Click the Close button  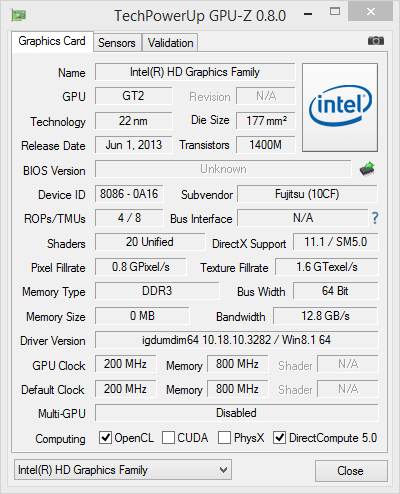351,471
